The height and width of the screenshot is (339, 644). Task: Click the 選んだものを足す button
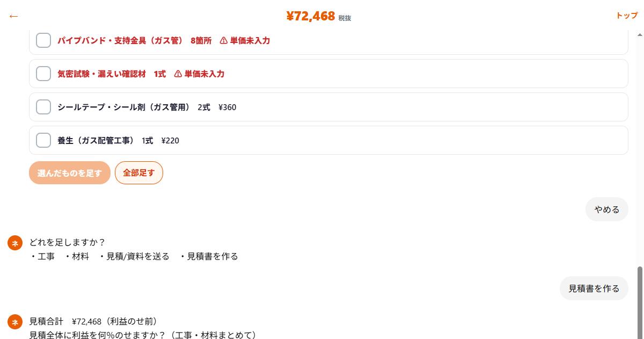[70, 173]
